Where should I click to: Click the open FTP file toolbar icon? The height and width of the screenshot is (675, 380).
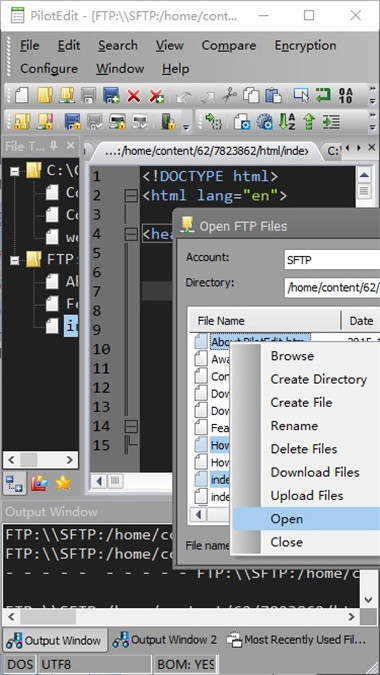pyautogui.click(x=67, y=95)
